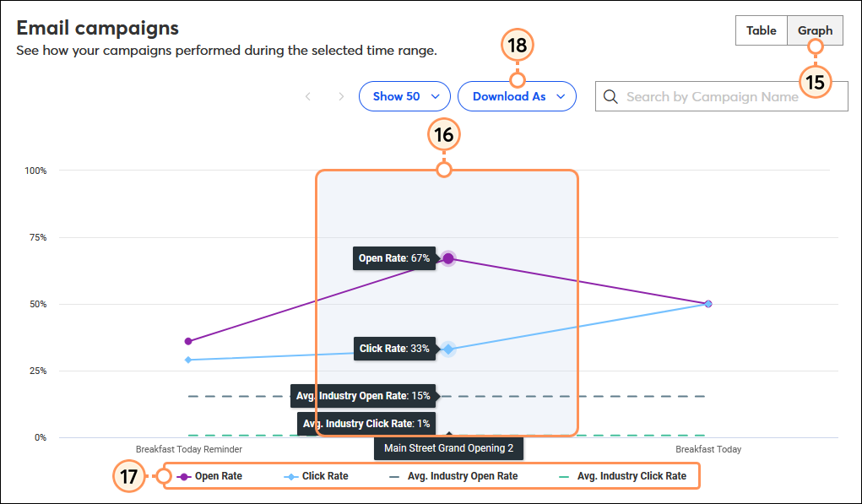Toggle Avg. Industry Click Rate legend series
This screenshot has width=862, height=504.
click(x=622, y=476)
